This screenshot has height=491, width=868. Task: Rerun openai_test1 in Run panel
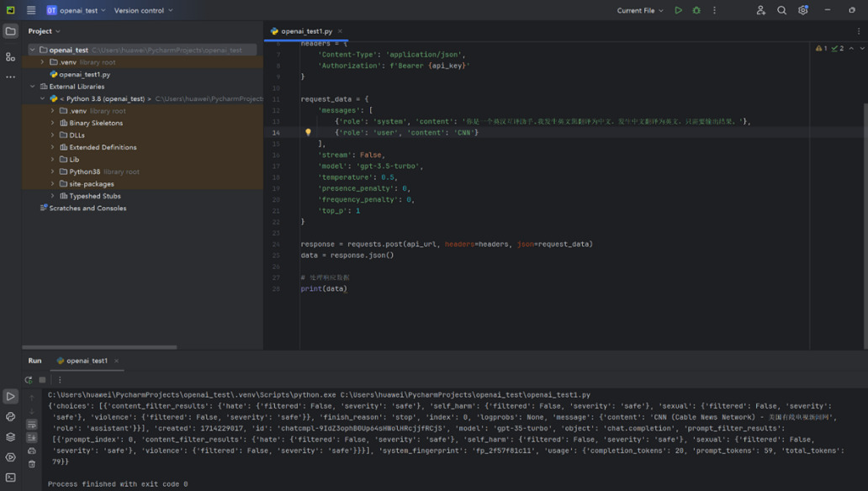[29, 380]
